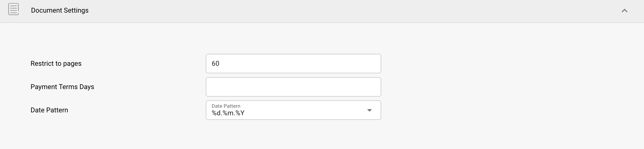
Task: Click the Date Pattern row label
Action: [49, 110]
